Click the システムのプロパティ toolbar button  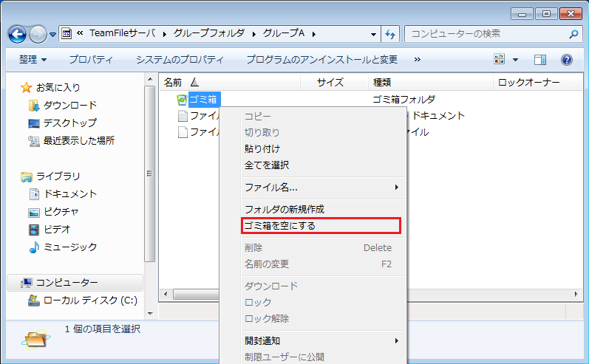180,59
